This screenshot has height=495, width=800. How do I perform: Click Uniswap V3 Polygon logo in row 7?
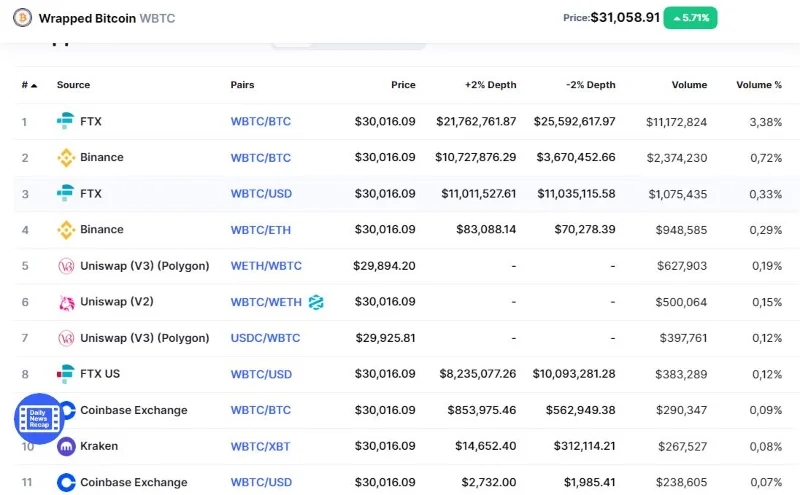[x=66, y=338]
